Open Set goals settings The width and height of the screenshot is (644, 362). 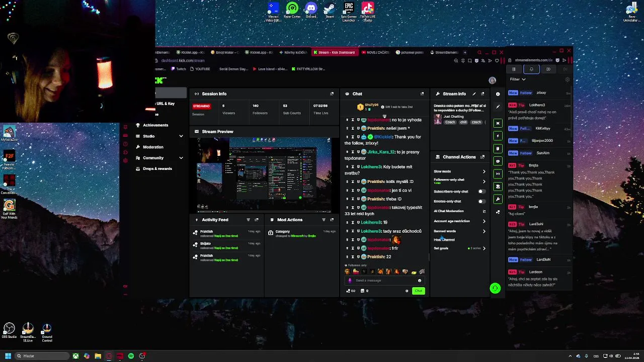[x=459, y=248]
